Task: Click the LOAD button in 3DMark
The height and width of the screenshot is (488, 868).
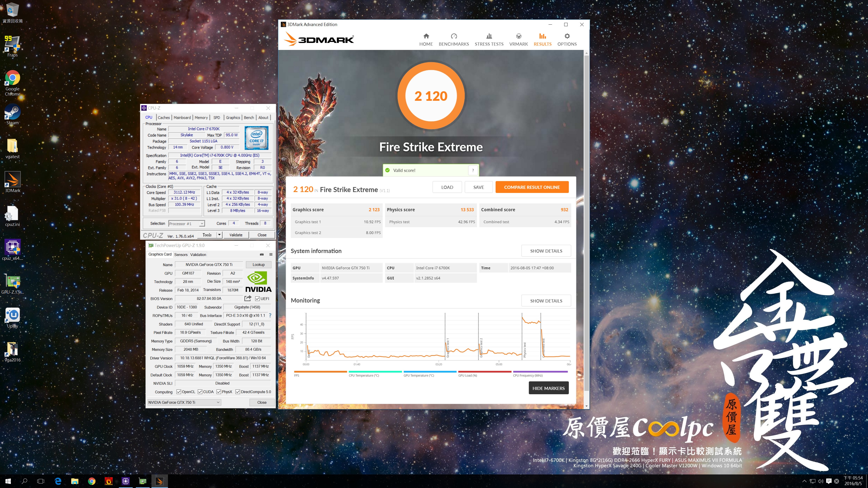Action: (447, 187)
